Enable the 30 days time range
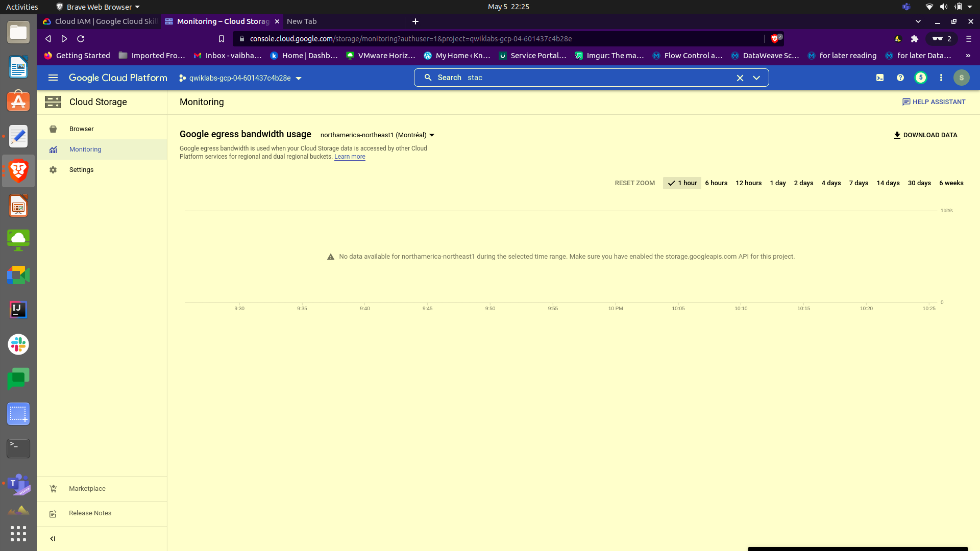 tap(919, 183)
